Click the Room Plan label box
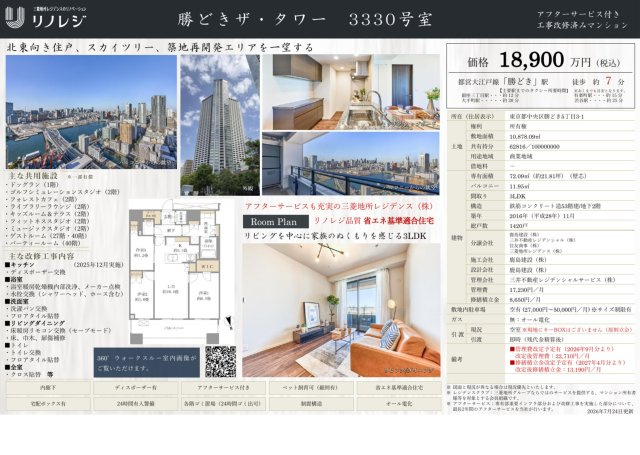 (276, 222)
